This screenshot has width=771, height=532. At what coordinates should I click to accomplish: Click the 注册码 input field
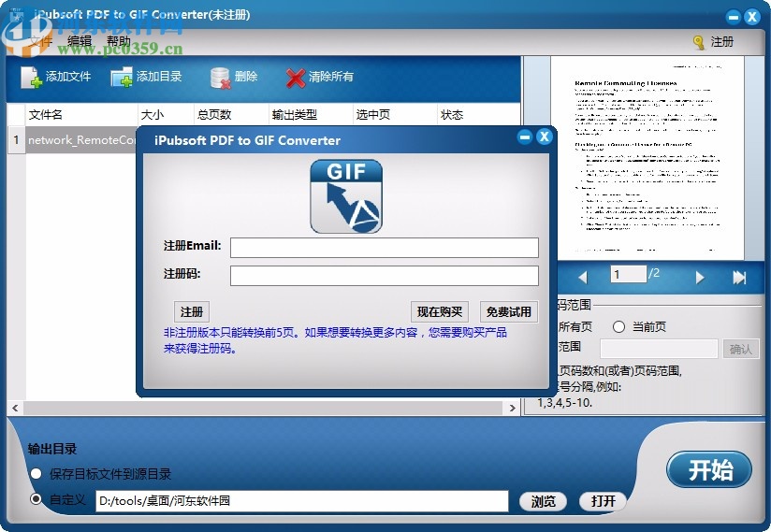point(384,276)
